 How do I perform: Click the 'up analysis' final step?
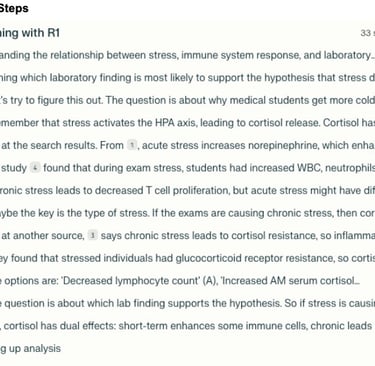[x=31, y=349]
